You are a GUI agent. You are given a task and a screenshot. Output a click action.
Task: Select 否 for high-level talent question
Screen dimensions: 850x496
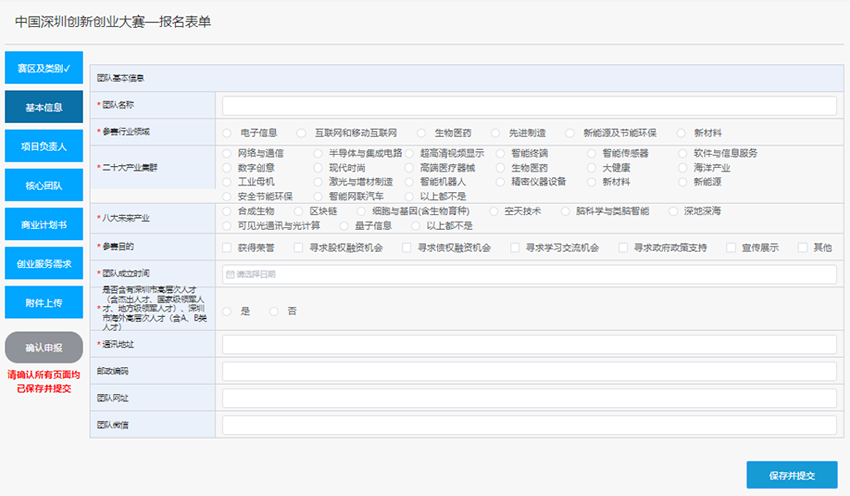(x=274, y=311)
